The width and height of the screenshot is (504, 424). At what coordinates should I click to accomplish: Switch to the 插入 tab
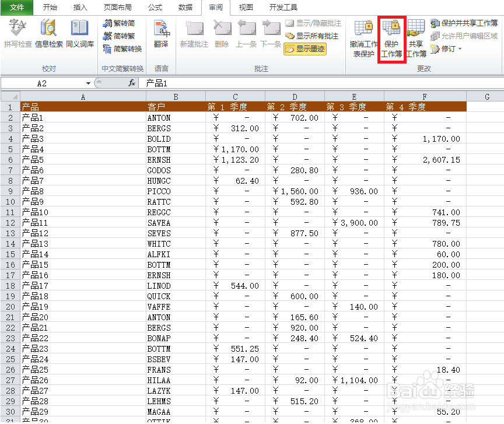click(x=80, y=8)
